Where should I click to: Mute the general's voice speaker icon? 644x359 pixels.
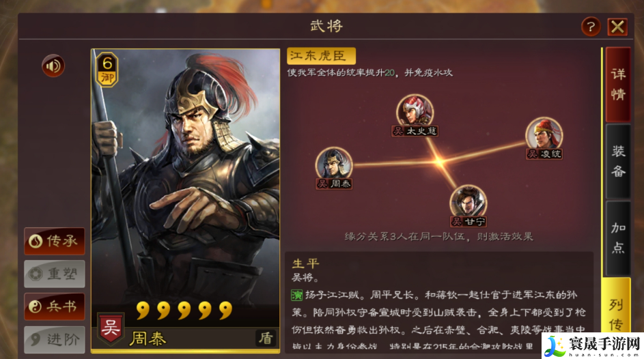[x=53, y=66]
